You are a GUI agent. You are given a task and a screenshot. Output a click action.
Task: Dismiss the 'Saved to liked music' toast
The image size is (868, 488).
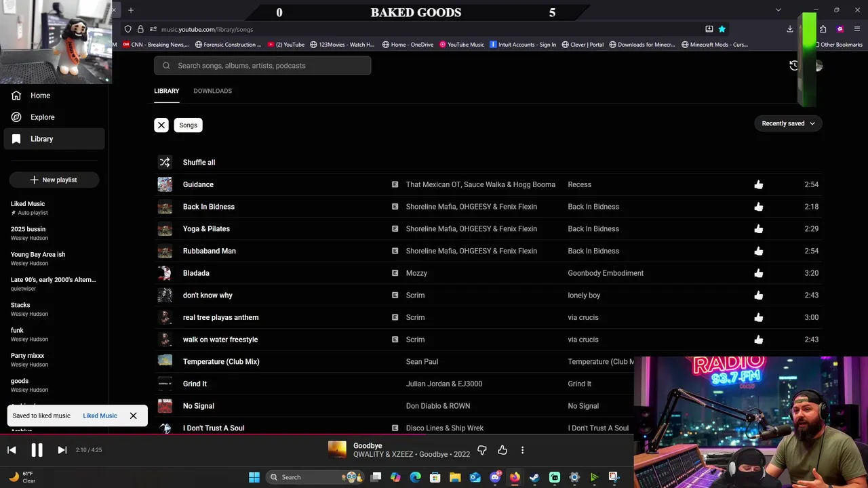coord(133,415)
